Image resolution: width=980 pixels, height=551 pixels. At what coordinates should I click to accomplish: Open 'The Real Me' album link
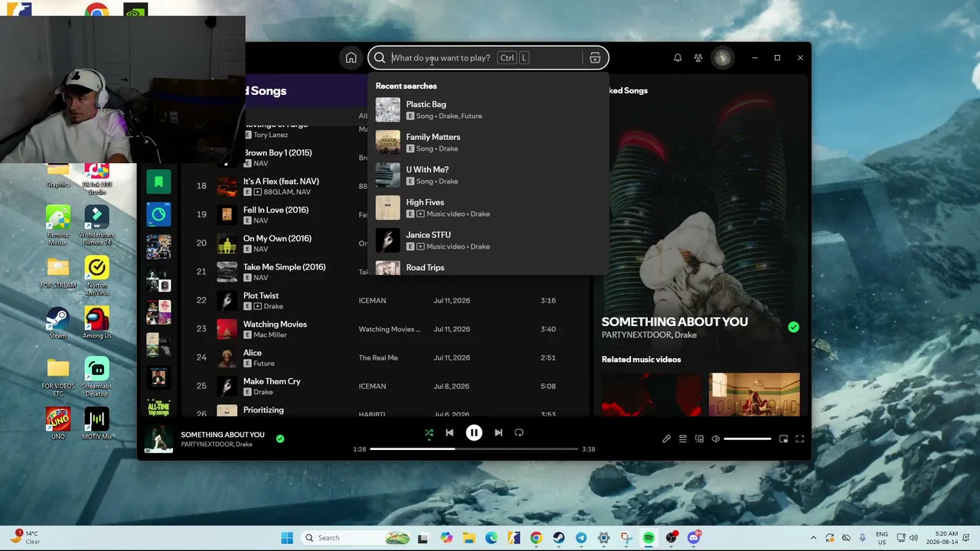coord(378,358)
